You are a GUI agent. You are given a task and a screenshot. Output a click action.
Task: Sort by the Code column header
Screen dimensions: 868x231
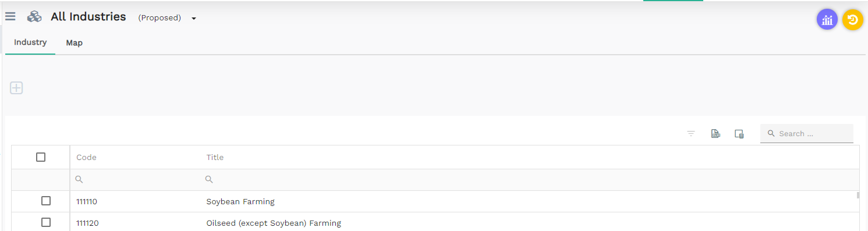[87, 157]
